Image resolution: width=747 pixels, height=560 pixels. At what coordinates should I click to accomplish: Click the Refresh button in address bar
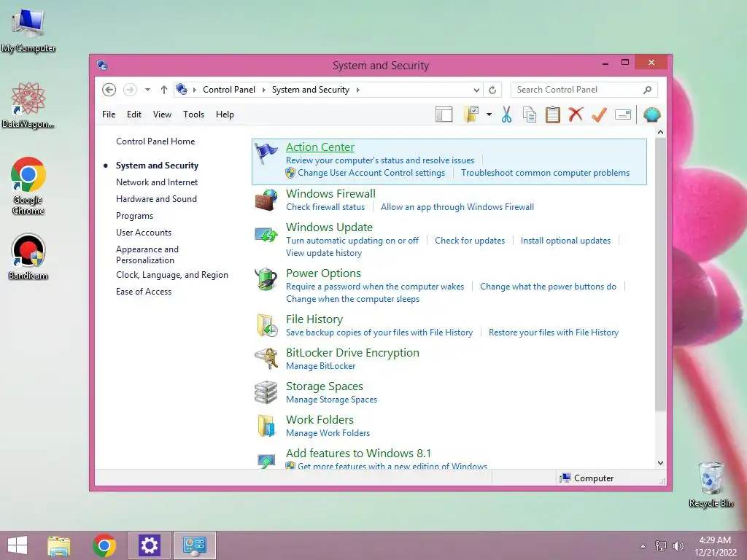click(x=492, y=90)
